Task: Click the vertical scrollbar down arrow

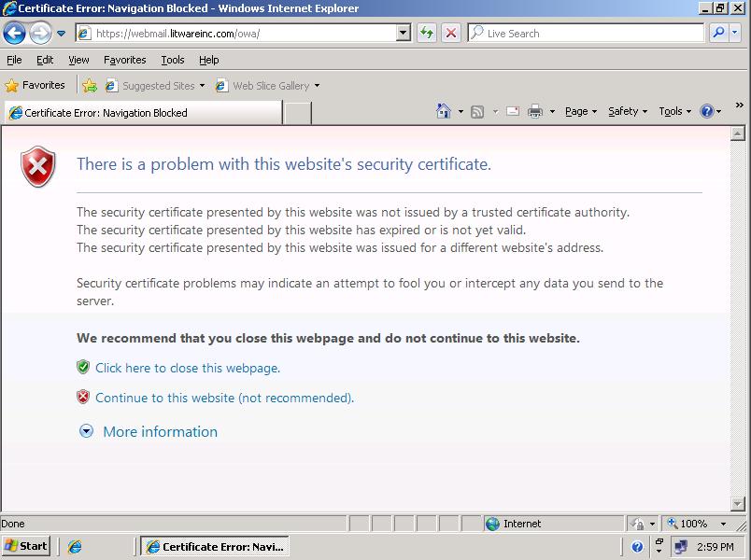Action: point(738,503)
